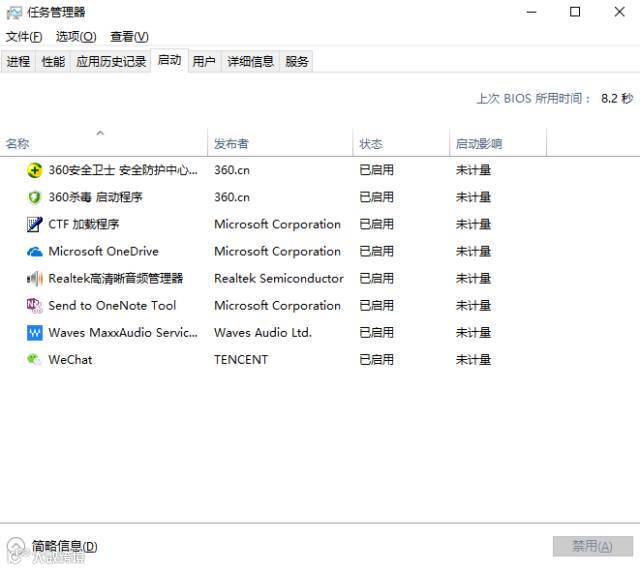Click the 任务管理器 title bar icon
640x570 pixels.
click(x=14, y=13)
